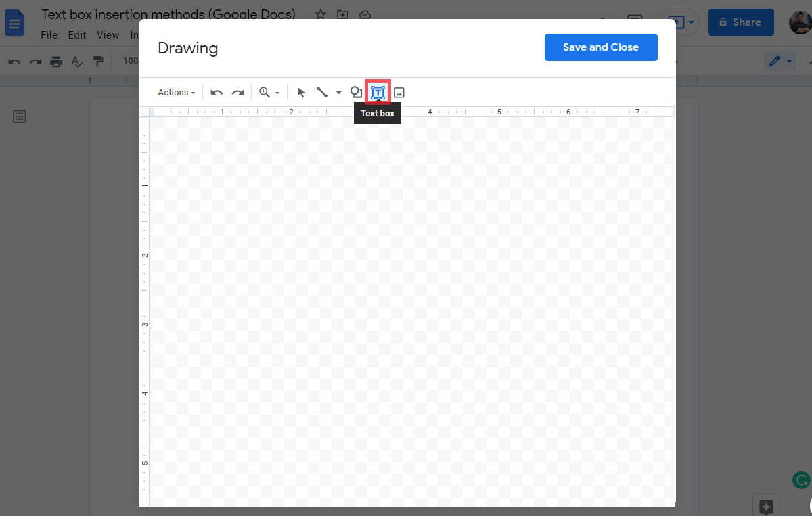Click the Image insert icon in Drawing toolbar
Screen dimensions: 812x516
click(x=399, y=93)
